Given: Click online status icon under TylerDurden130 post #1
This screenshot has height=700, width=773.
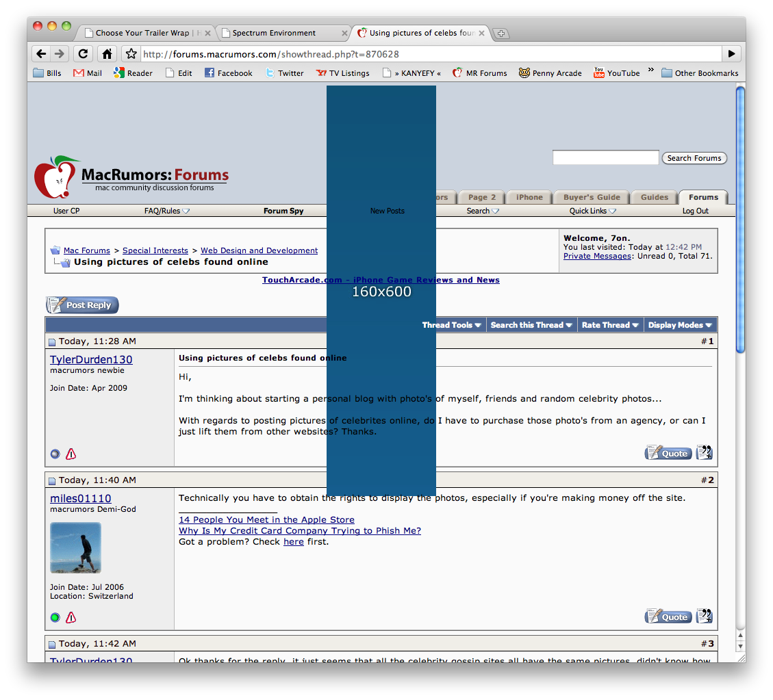Looking at the screenshot, I should tap(55, 454).
